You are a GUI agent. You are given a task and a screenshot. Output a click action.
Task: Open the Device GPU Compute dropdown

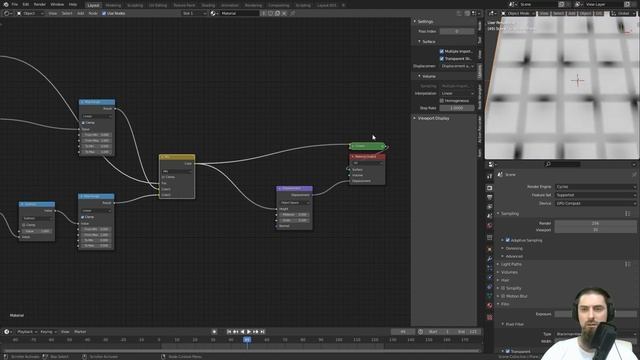(x=596, y=203)
